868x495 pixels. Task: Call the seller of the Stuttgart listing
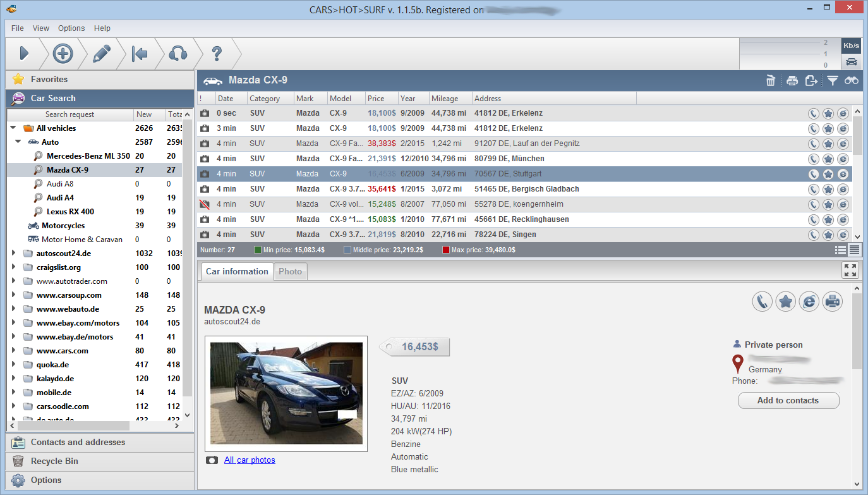tap(814, 174)
